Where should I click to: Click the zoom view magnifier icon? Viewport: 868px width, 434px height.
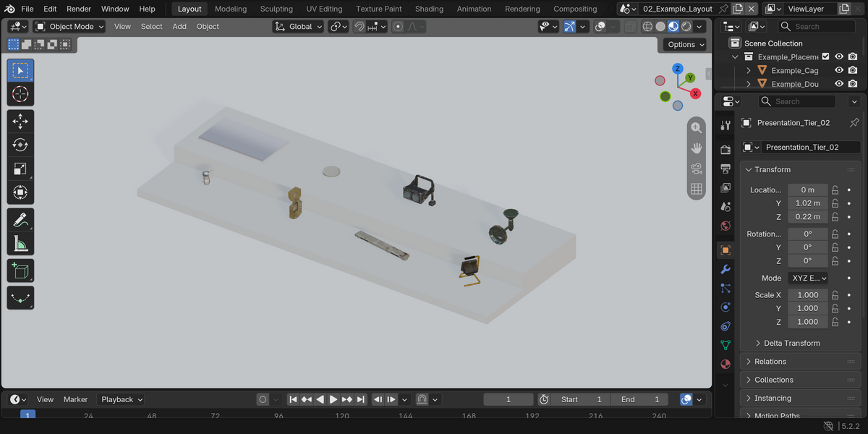(697, 127)
